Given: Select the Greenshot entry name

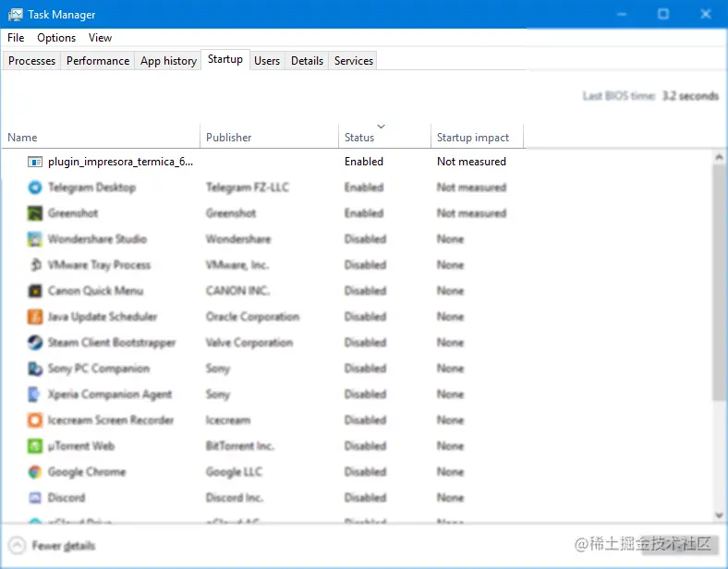Looking at the screenshot, I should pos(73,213).
